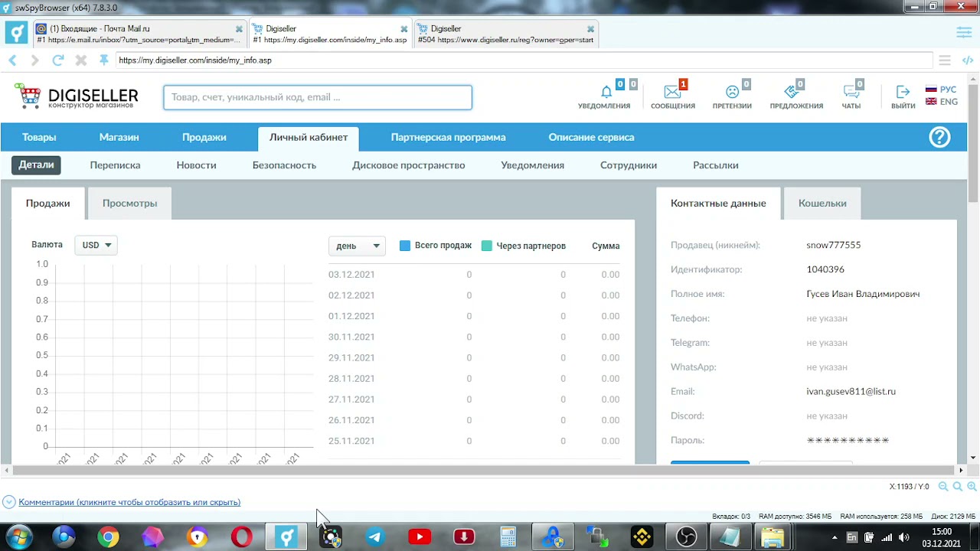Click the code view icon
The height and width of the screenshot is (551, 980).
[x=967, y=60]
